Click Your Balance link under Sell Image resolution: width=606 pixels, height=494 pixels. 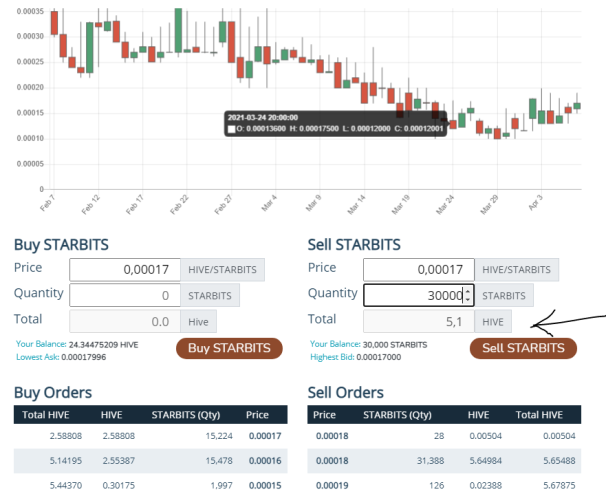335,344
